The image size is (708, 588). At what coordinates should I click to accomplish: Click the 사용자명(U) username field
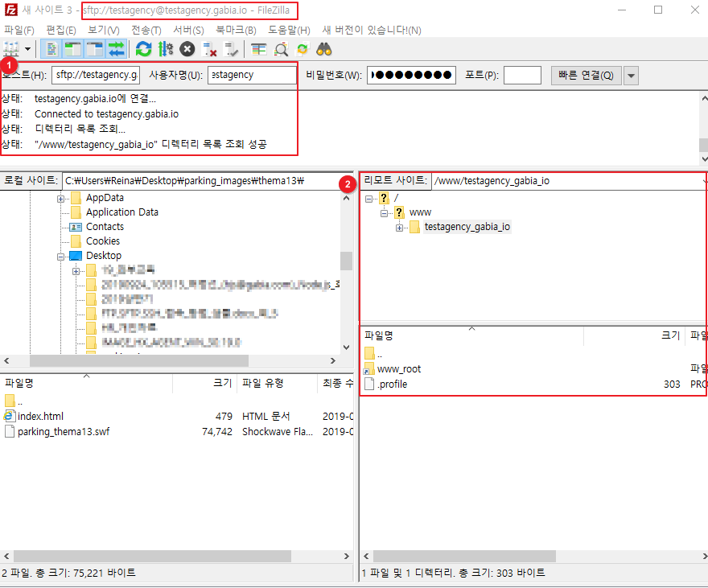[252, 75]
